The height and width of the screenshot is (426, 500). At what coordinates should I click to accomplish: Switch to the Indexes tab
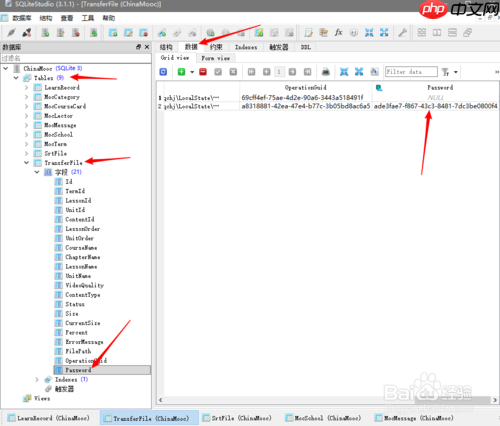click(246, 47)
